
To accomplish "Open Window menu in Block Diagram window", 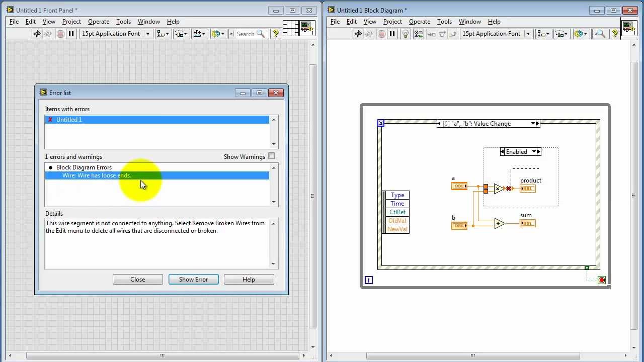I will pyautogui.click(x=470, y=22).
